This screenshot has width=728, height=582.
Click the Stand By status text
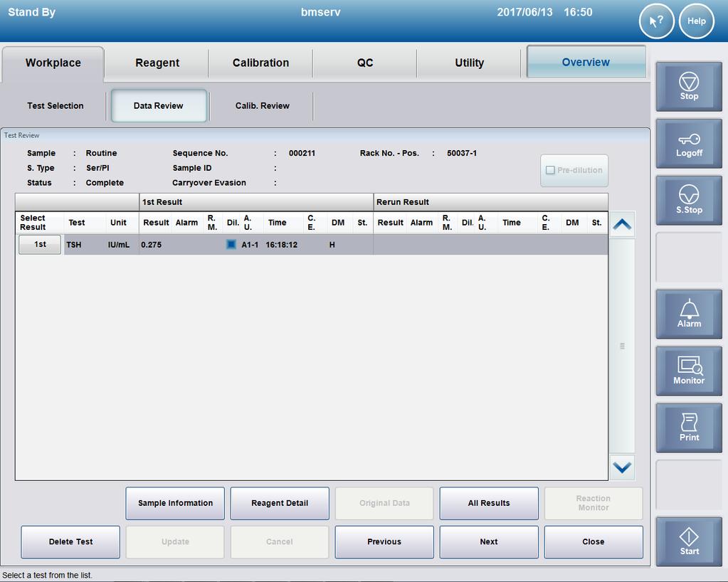(x=31, y=12)
